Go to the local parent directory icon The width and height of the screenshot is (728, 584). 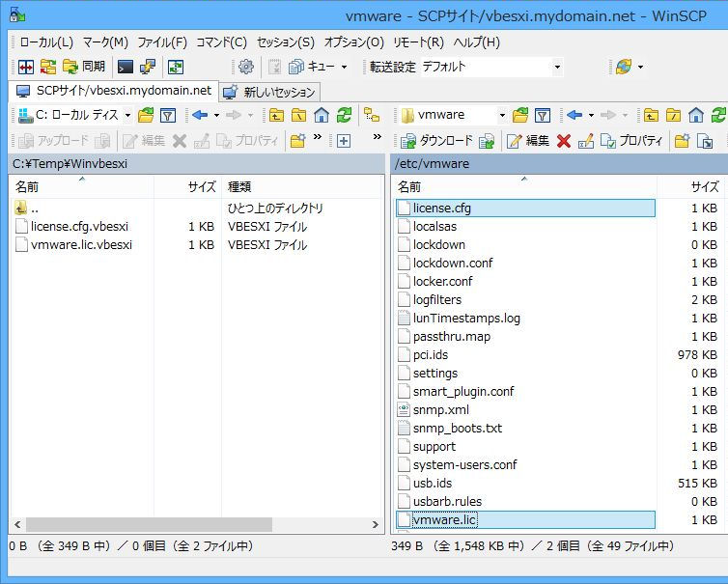[x=276, y=115]
